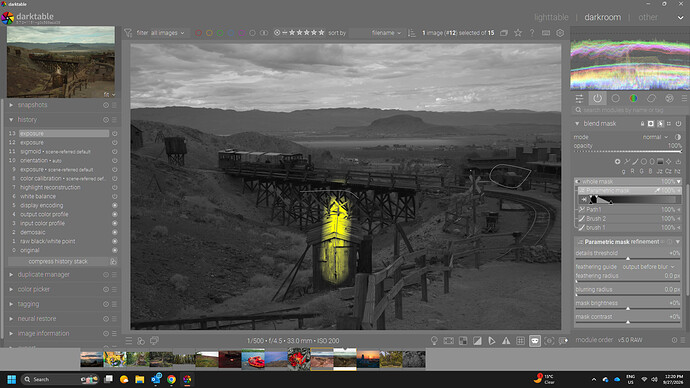Open File Explorer from the taskbar
This screenshot has width=690, height=388.
pos(139,379)
